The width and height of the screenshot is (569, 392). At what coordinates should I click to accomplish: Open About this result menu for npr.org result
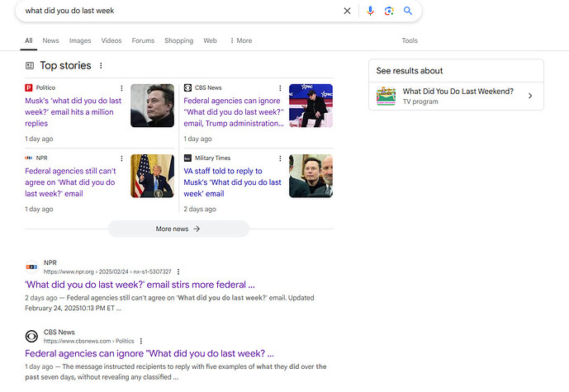coord(178,272)
